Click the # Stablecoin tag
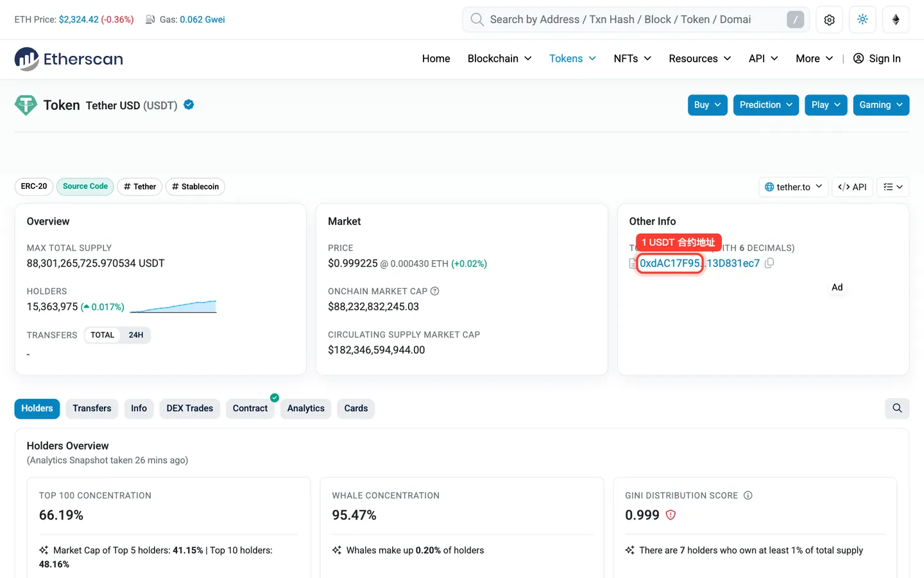The width and height of the screenshot is (924, 578). [195, 186]
